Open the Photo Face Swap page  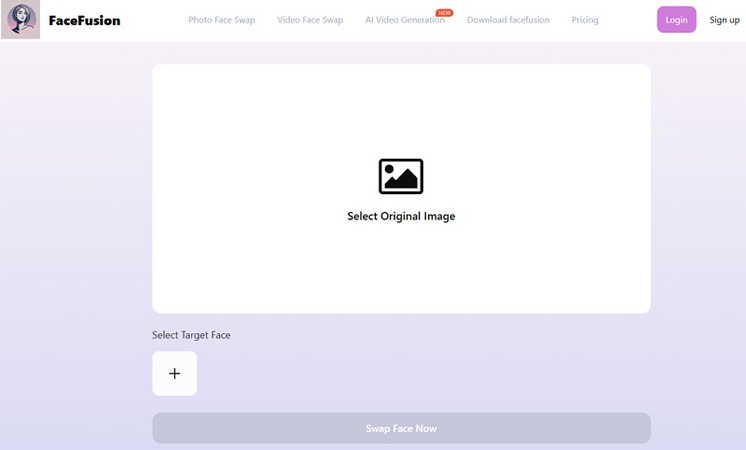(221, 20)
